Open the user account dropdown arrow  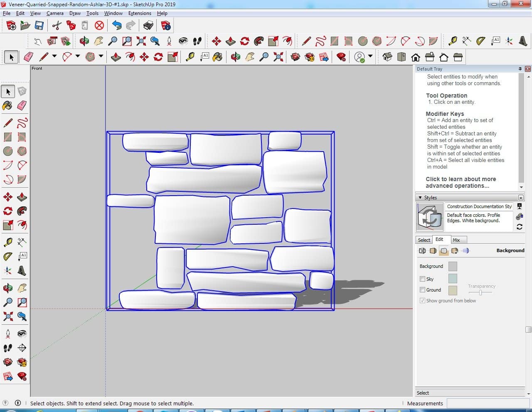click(370, 56)
